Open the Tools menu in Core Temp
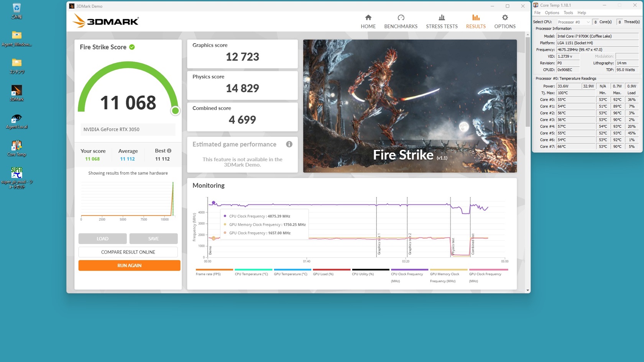Screen dimensions: 644x362 click(568, 13)
